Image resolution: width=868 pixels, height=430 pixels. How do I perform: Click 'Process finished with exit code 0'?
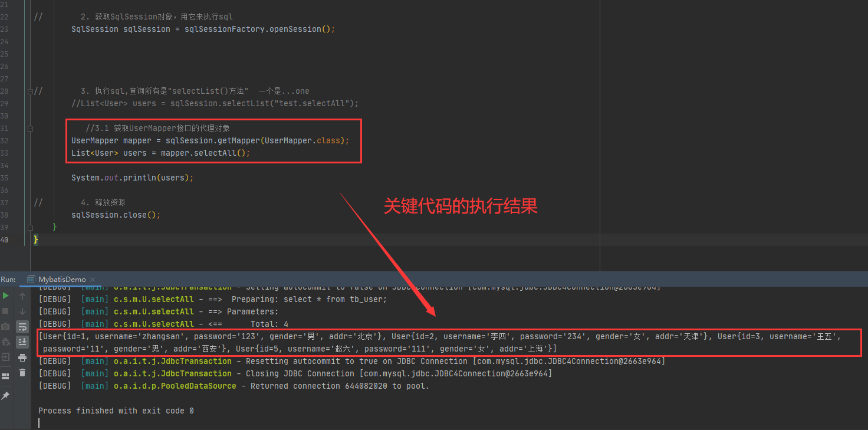point(116,411)
